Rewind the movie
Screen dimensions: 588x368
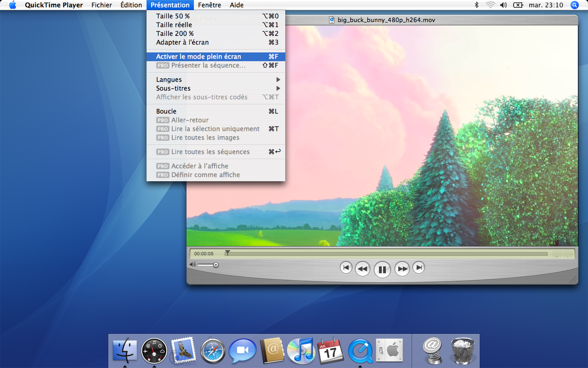click(362, 269)
